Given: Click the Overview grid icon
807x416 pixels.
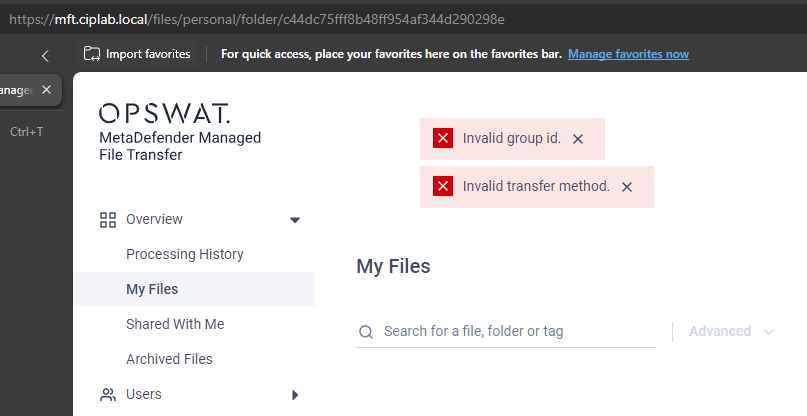Looking at the screenshot, I should click(108, 220).
